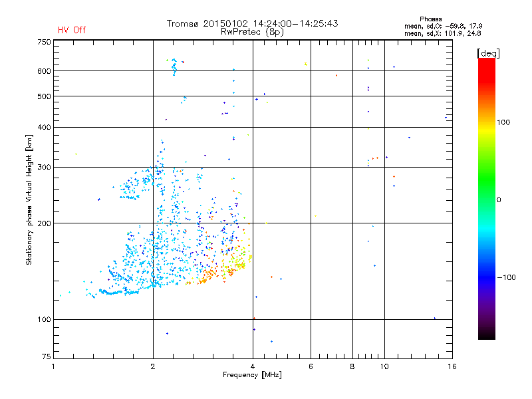The image size is (532, 399).
Task: Click the 'Stationary phase Virtual Height [km]' axis title
Action: (x=29, y=199)
